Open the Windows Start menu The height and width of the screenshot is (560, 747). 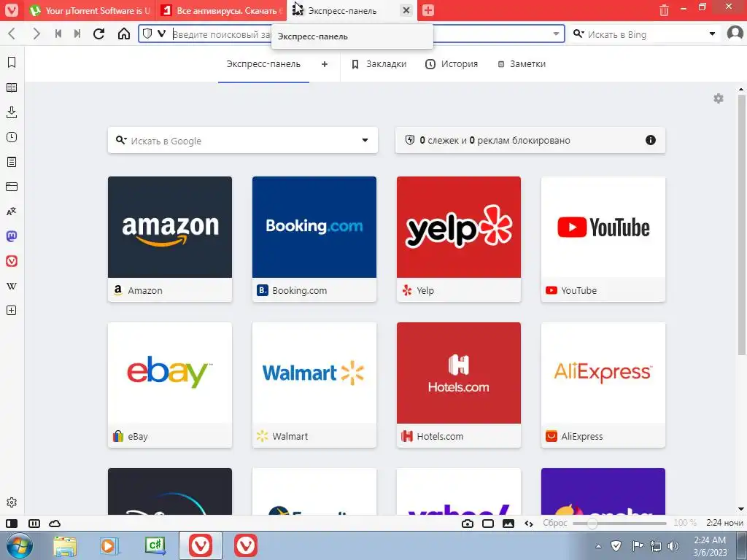click(18, 545)
